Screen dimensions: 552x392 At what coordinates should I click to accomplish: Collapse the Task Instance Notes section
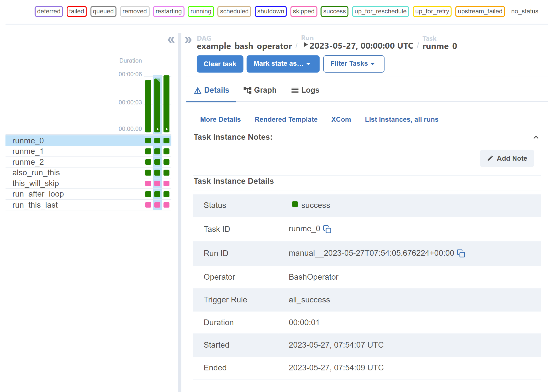(x=536, y=137)
